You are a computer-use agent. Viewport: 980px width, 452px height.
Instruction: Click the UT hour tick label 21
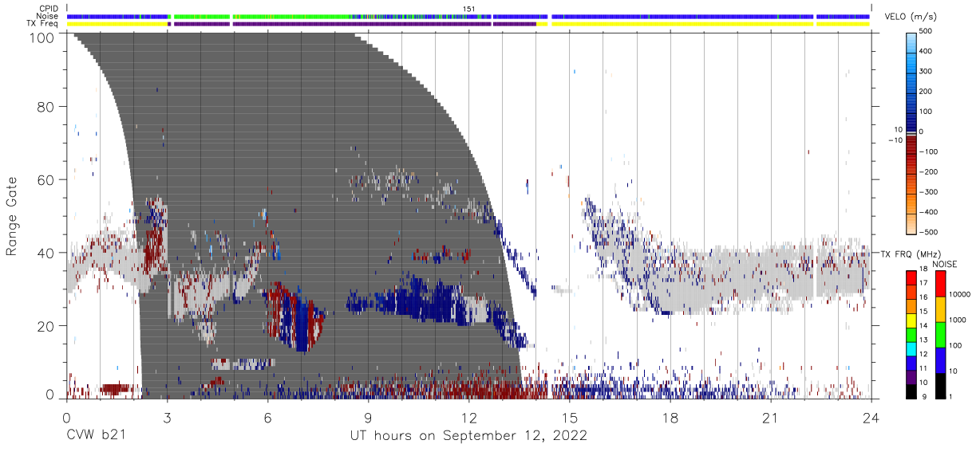[771, 417]
